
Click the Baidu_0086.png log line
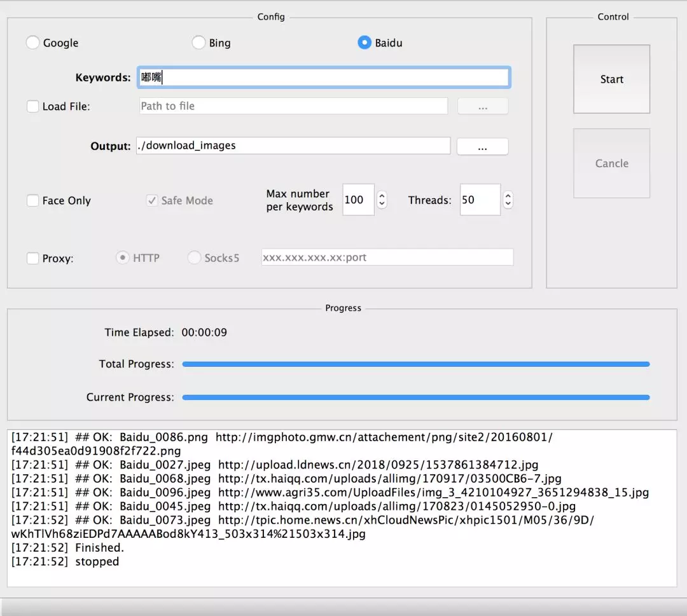point(282,444)
